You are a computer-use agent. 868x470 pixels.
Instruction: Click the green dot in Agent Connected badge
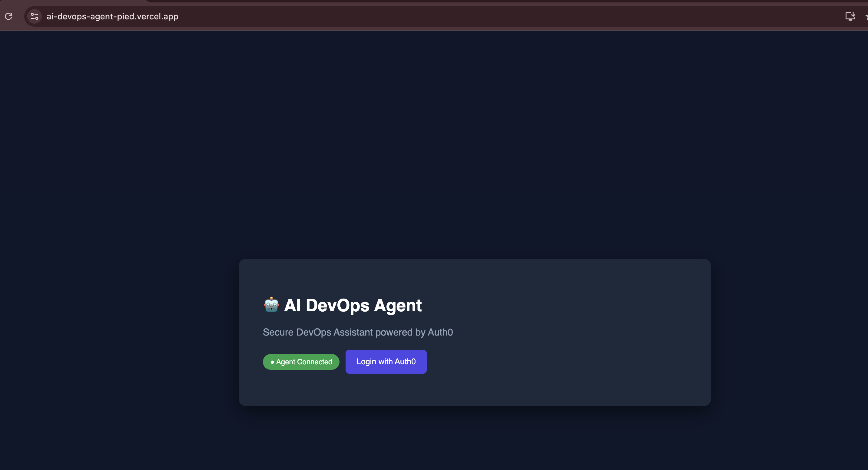(272, 362)
